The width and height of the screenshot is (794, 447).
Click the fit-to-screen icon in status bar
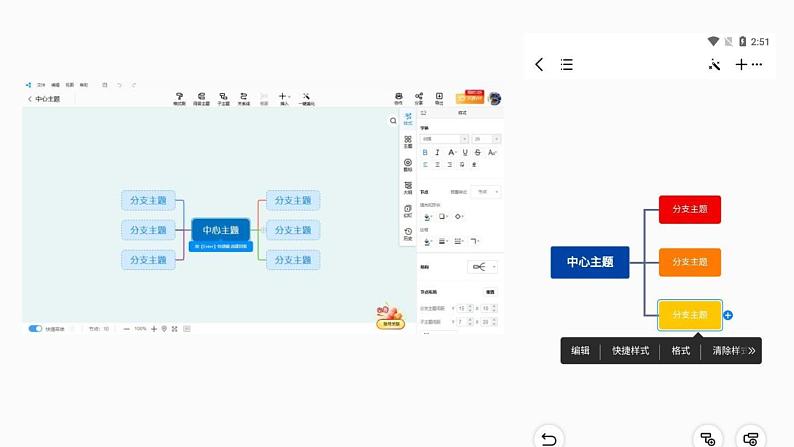tap(175, 329)
